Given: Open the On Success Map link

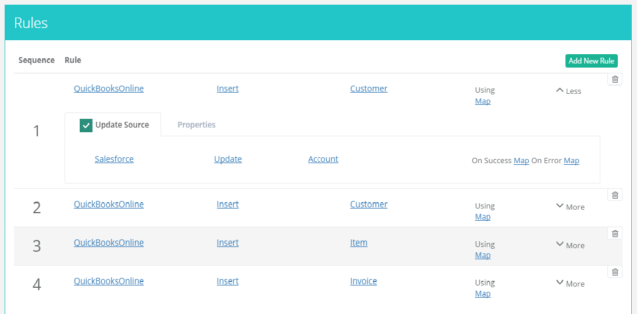Looking at the screenshot, I should (x=521, y=161).
